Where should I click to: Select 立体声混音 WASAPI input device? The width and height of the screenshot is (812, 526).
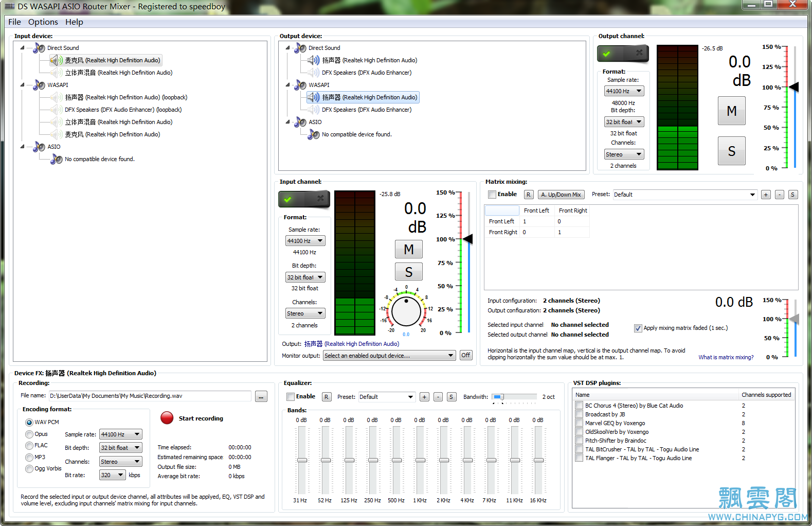119,122
